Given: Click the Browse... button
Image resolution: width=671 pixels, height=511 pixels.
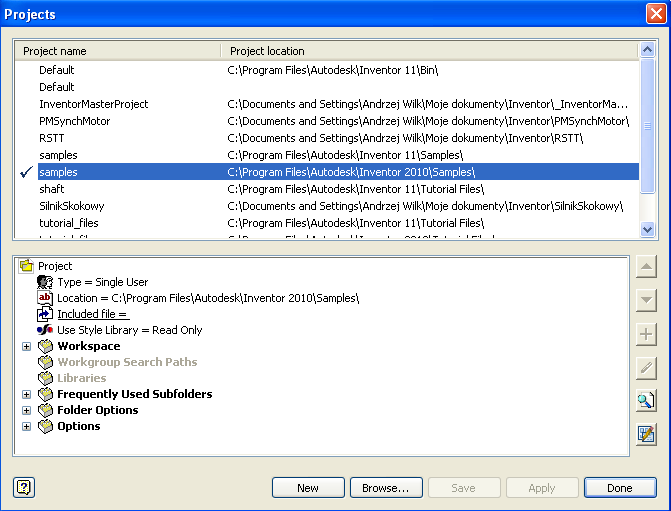Looking at the screenshot, I should (386, 488).
